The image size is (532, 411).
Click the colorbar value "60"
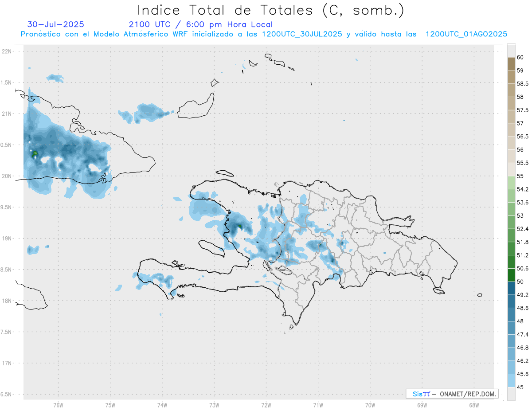520,57
